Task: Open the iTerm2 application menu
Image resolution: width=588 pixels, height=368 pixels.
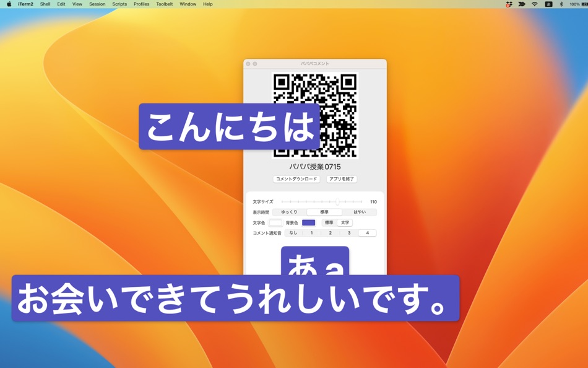Action: [25, 4]
